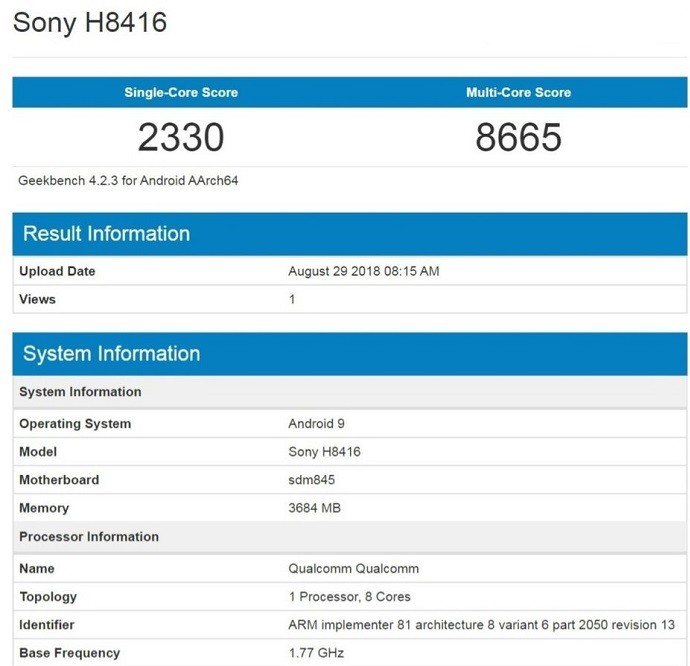The width and height of the screenshot is (690, 666).
Task: Select the Multi-Core Score header
Action: tap(518, 92)
